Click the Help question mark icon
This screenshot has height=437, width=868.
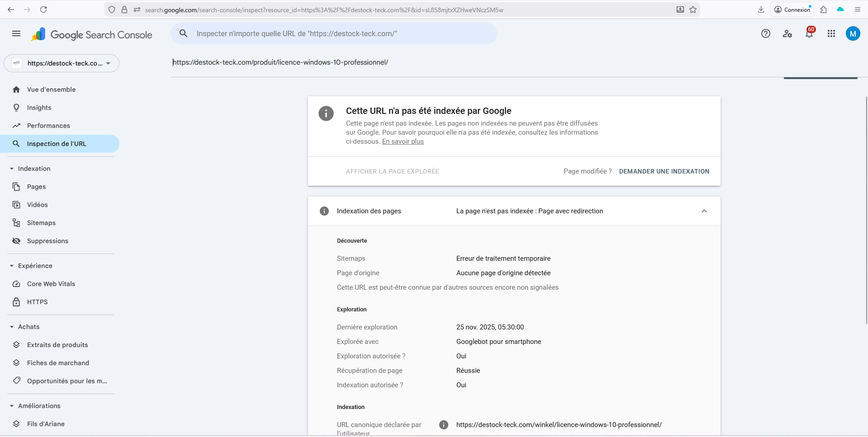coord(765,33)
